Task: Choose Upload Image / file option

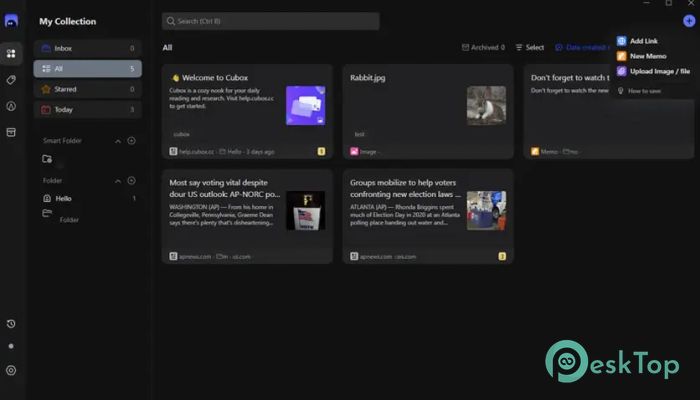Action: [x=654, y=71]
